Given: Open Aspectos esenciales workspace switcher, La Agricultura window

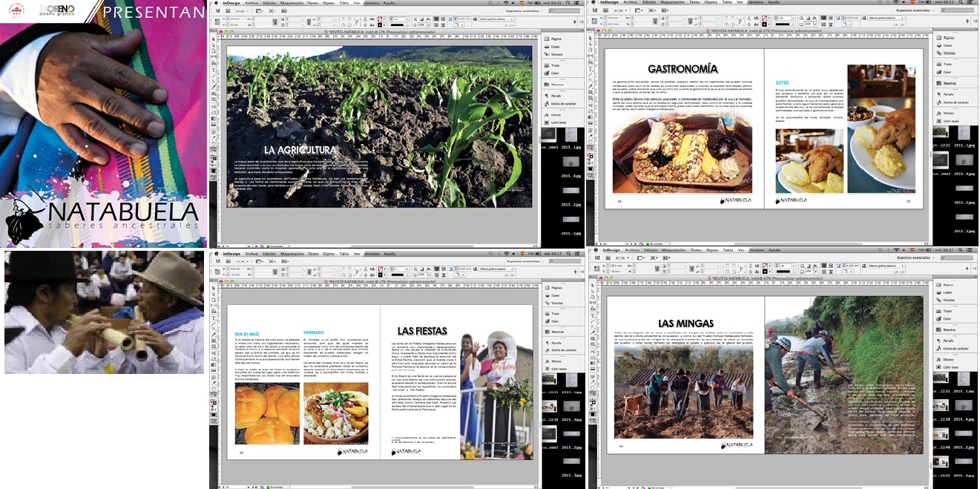Looking at the screenshot, I should (x=524, y=10).
